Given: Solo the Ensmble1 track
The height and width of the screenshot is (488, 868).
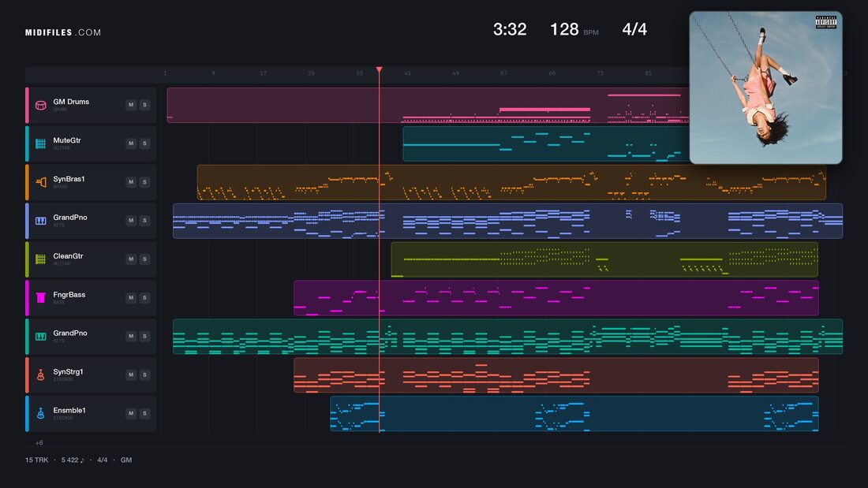Looking at the screenshot, I should 144,413.
